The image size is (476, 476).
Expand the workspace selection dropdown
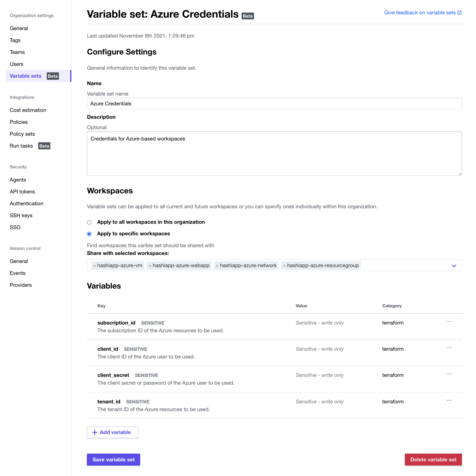coord(454,265)
